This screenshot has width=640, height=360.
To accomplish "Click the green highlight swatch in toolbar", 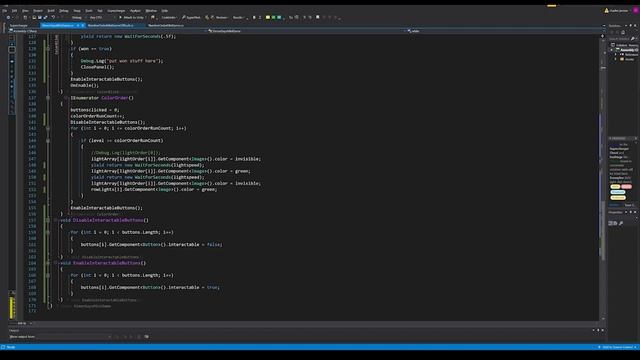I will tap(273, 18).
